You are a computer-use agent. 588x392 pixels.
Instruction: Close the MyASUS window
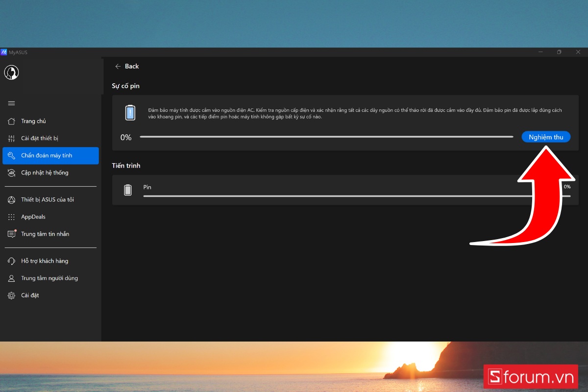coord(578,52)
